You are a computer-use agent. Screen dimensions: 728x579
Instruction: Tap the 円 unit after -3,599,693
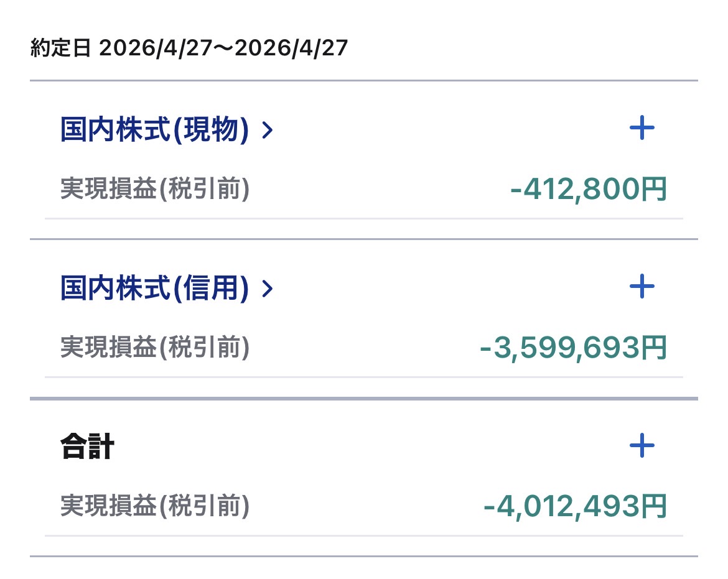click(653, 348)
